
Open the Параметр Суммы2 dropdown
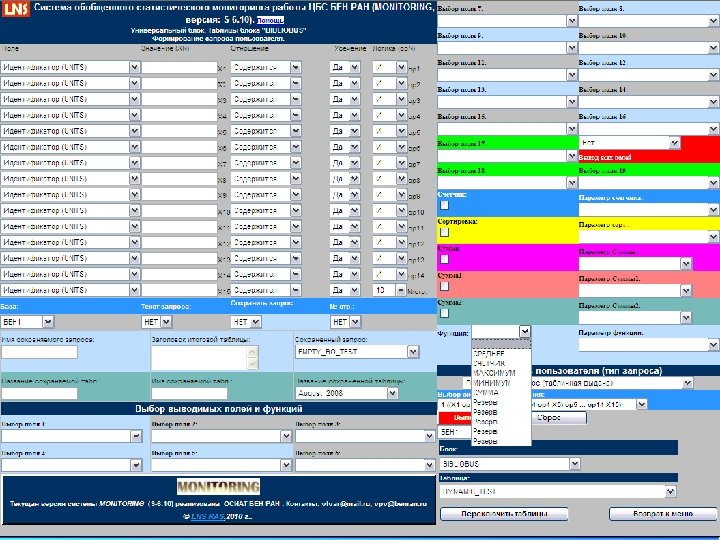pyautogui.click(x=635, y=318)
